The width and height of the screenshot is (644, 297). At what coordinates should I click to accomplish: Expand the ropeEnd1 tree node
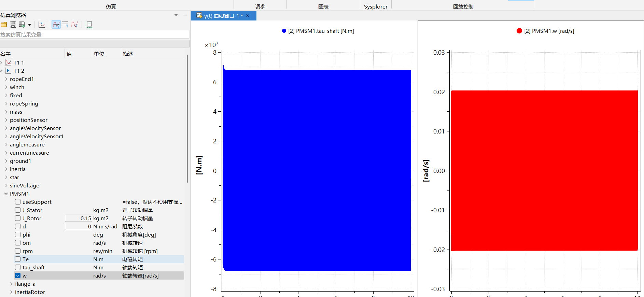pyautogui.click(x=6, y=79)
